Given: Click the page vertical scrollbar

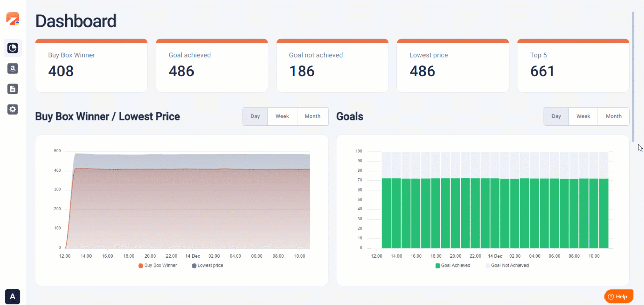Looking at the screenshot, I should [x=633, y=77].
